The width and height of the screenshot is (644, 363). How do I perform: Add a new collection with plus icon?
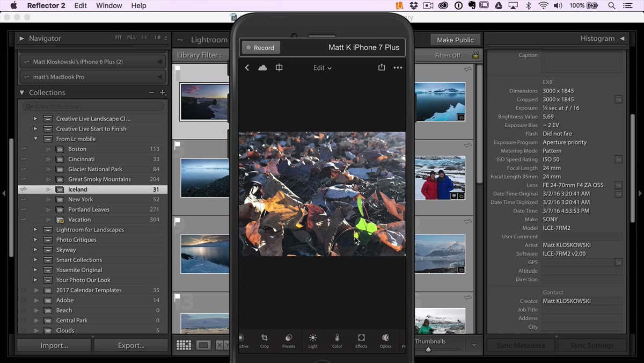(163, 92)
